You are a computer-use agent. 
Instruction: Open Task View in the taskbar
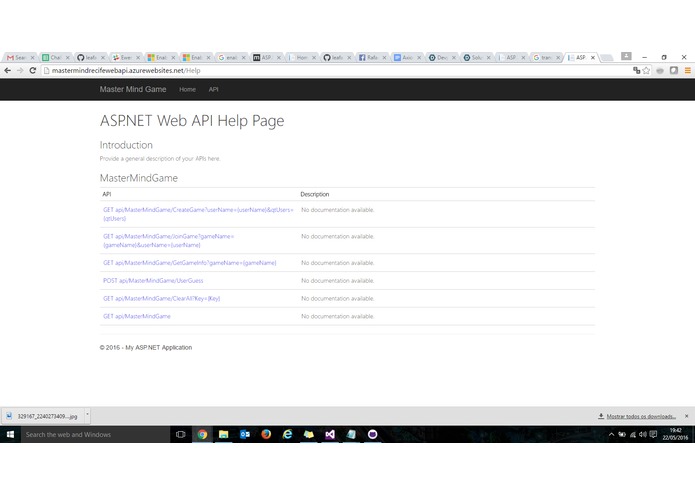point(180,434)
